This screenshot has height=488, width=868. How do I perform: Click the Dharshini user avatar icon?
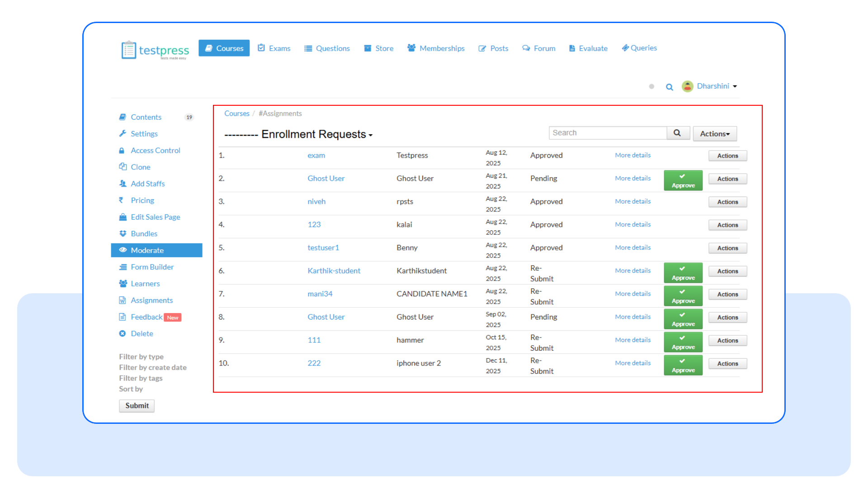click(x=687, y=86)
